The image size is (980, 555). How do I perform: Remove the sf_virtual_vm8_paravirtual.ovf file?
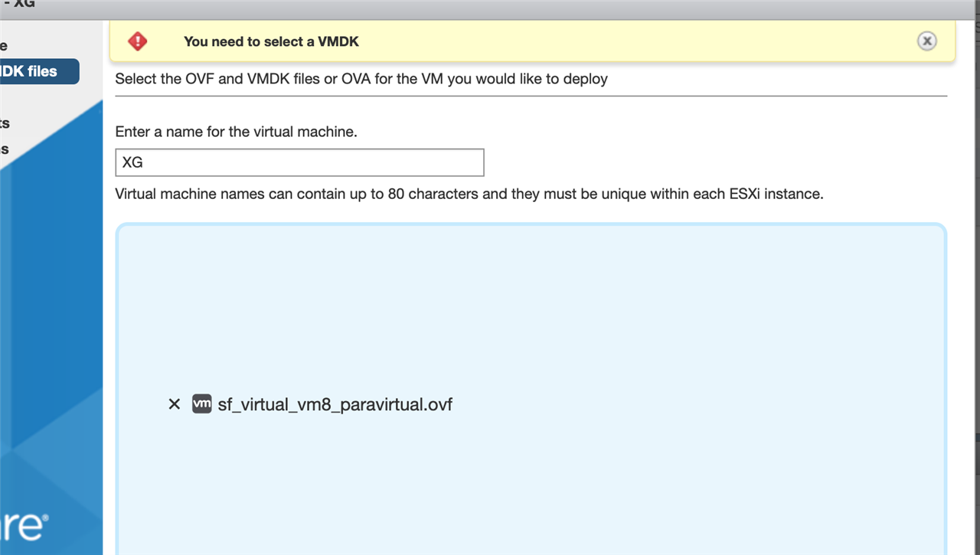click(174, 404)
